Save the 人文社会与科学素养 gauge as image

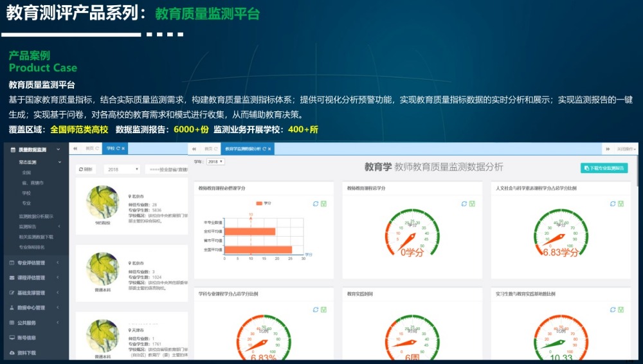point(620,203)
